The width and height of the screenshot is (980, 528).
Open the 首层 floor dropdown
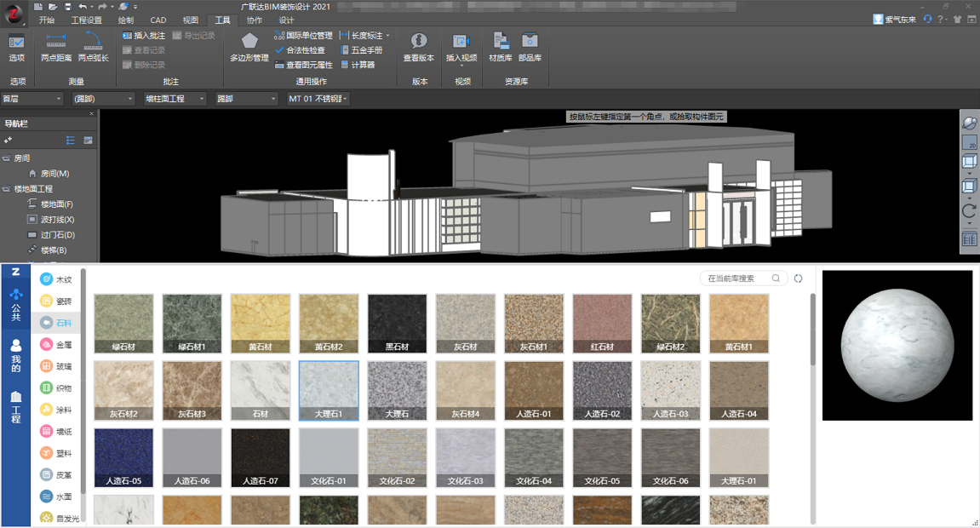[x=32, y=99]
